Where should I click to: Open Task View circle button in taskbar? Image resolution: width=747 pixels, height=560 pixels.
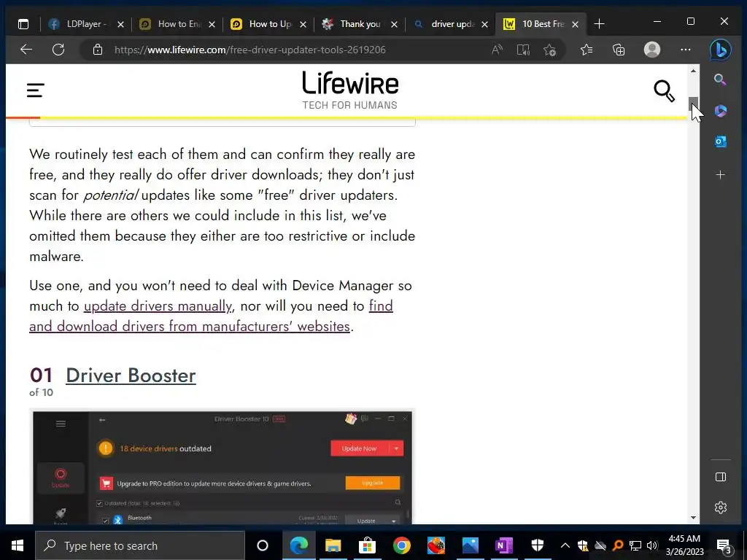(x=263, y=545)
